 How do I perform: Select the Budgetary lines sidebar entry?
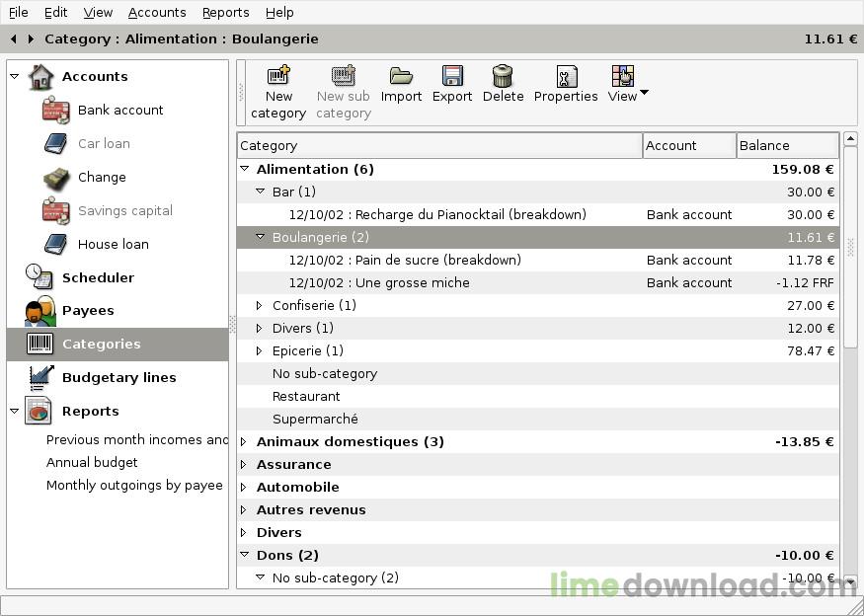pos(118,377)
